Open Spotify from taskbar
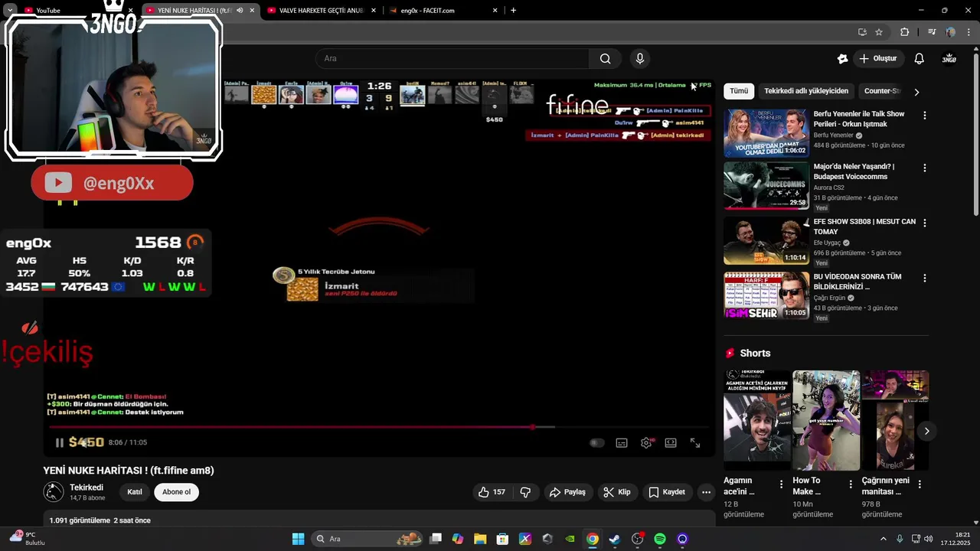980x551 pixels. pyautogui.click(x=660, y=539)
